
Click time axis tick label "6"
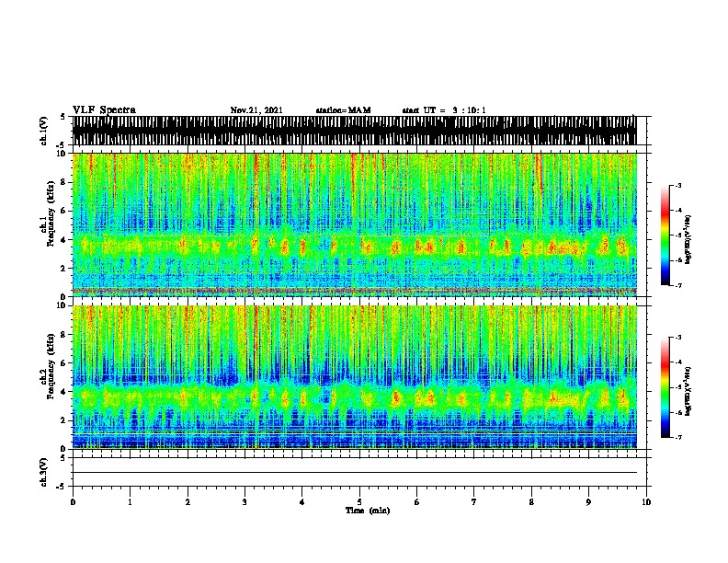click(417, 502)
